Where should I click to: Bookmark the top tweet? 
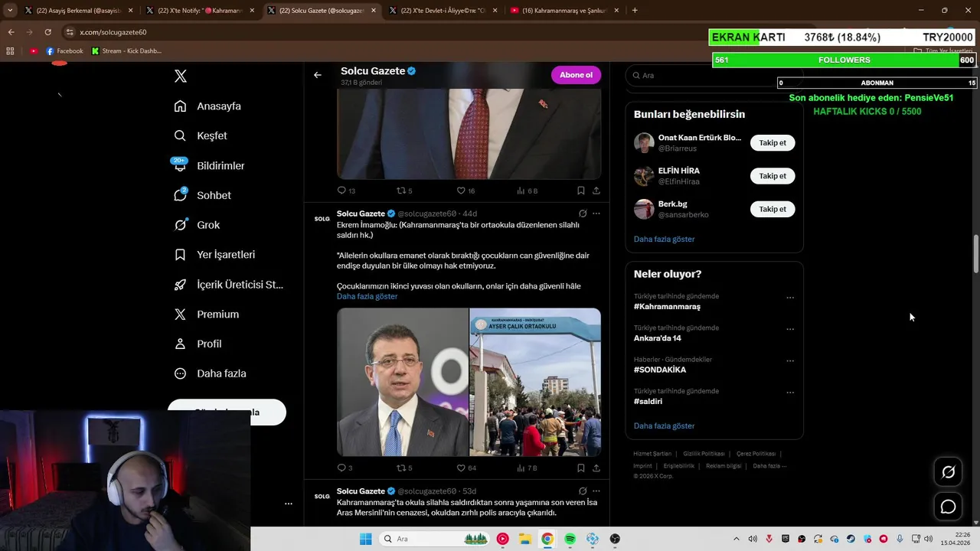click(581, 191)
